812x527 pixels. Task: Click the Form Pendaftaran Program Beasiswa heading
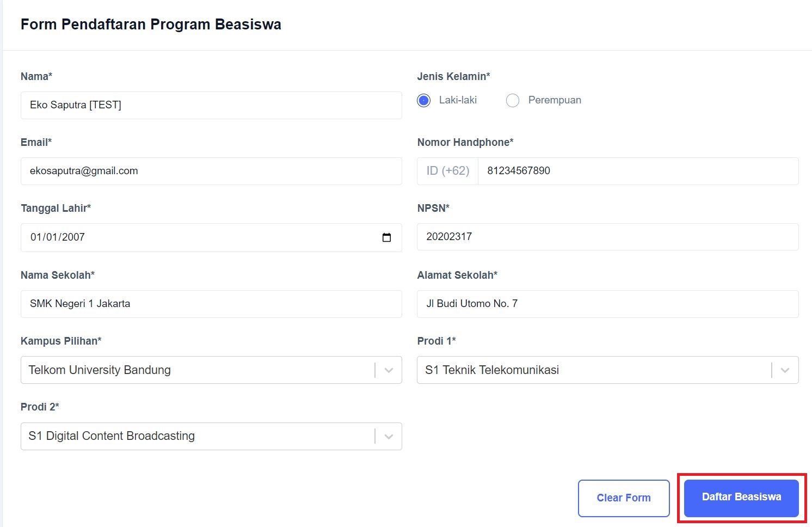coord(151,24)
